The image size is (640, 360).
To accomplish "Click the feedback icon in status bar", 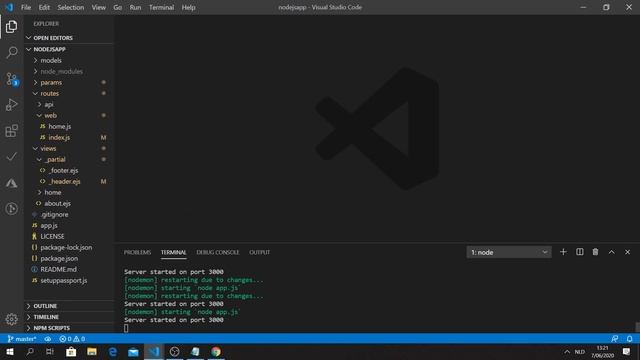I will pos(614,339).
